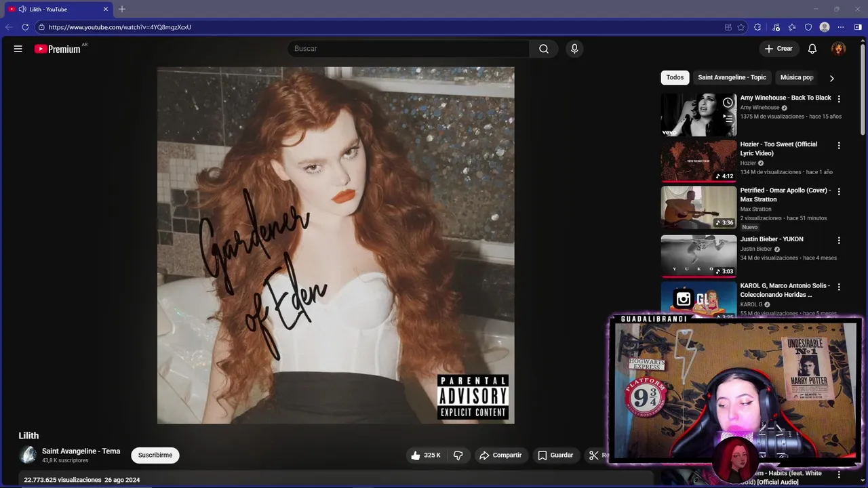Open the notifications bell
The width and height of the screenshot is (868, 488).
click(812, 49)
